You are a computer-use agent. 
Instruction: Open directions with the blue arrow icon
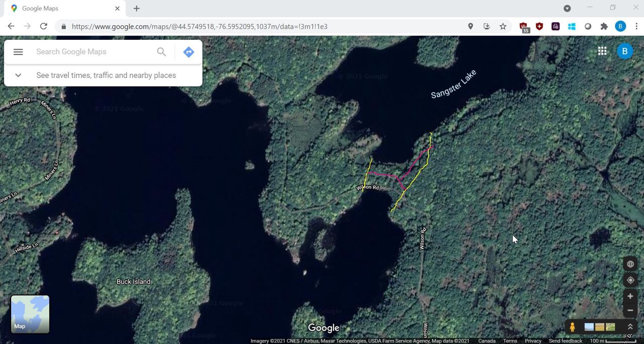pyautogui.click(x=189, y=52)
